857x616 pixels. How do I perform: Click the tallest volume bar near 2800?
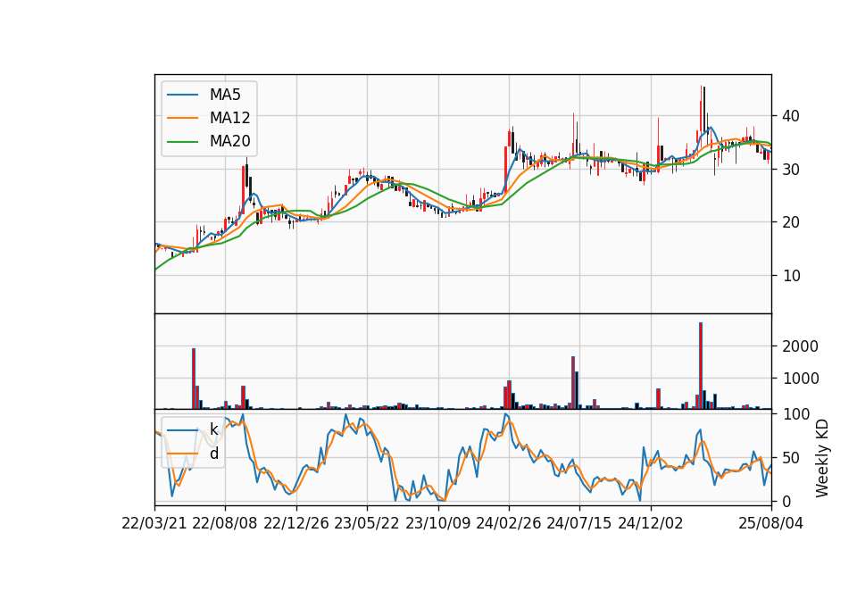[x=701, y=366]
